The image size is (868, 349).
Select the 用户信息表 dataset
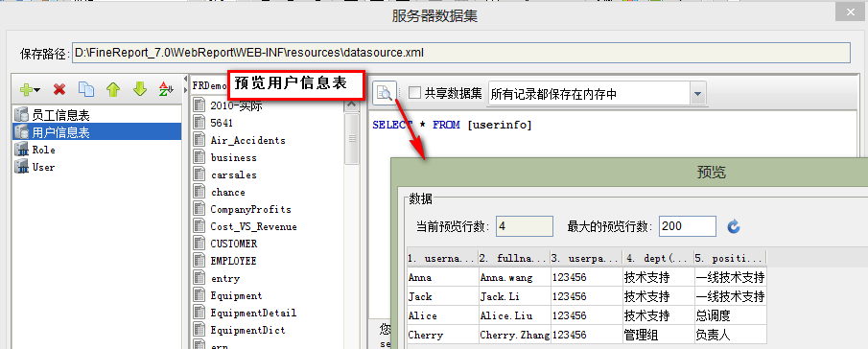pyautogui.click(x=97, y=131)
